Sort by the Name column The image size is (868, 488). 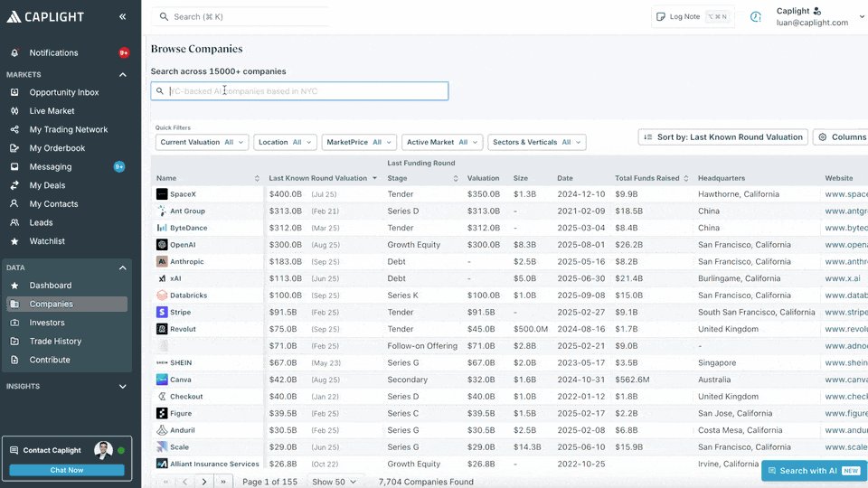tap(257, 178)
